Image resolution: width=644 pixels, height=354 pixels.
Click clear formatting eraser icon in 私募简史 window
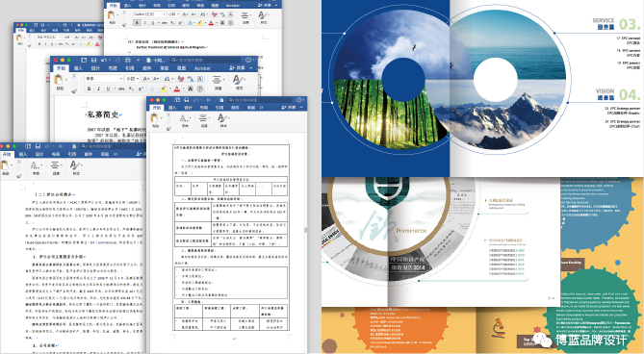point(180,78)
